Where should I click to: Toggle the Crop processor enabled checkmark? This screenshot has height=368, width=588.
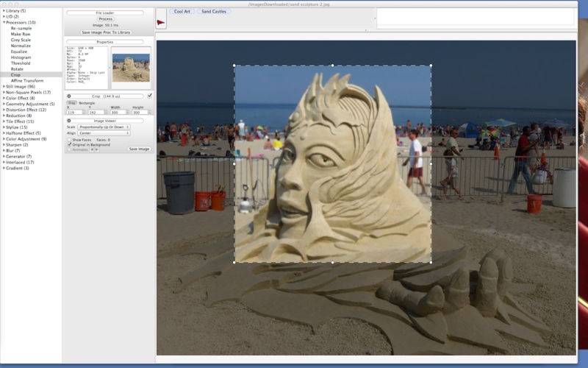(150, 96)
